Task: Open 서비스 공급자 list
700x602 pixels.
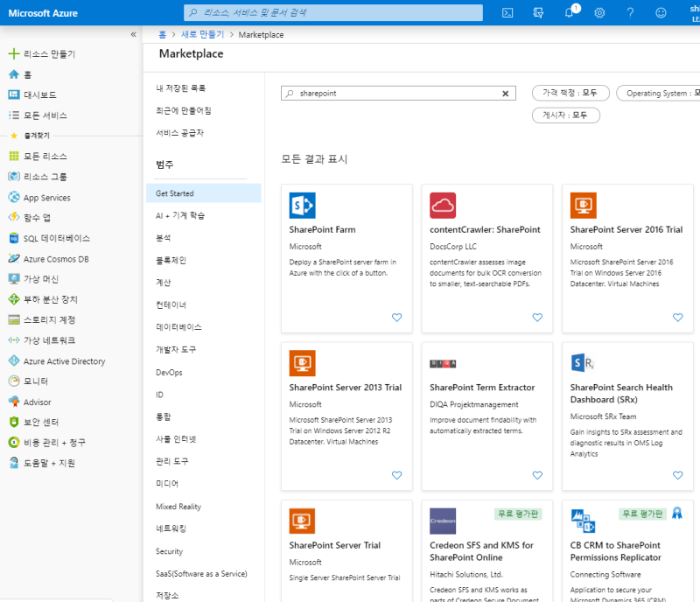Action: [179, 133]
